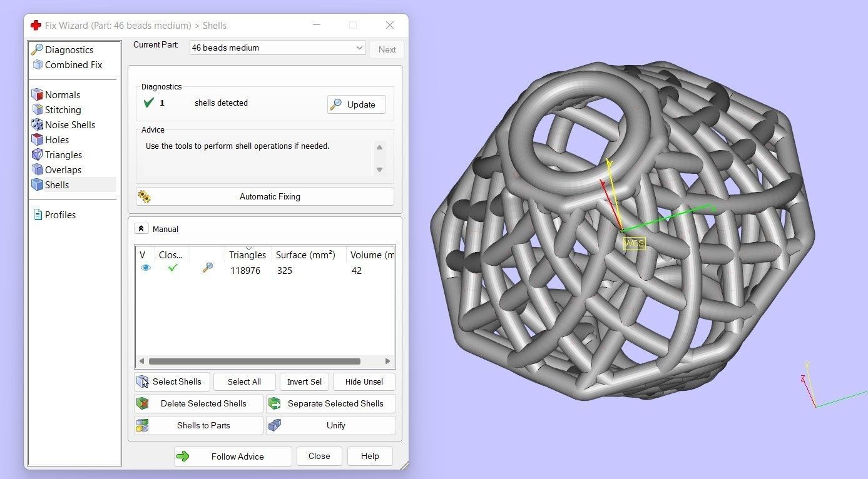Collapse the Manual section
The width and height of the screenshot is (868, 479).
click(x=141, y=229)
